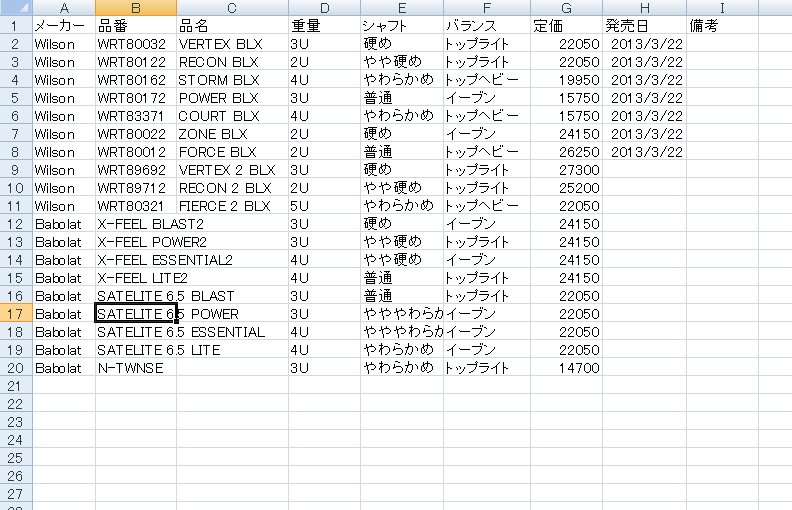Select Wilson cell in row 2

pos(64,43)
